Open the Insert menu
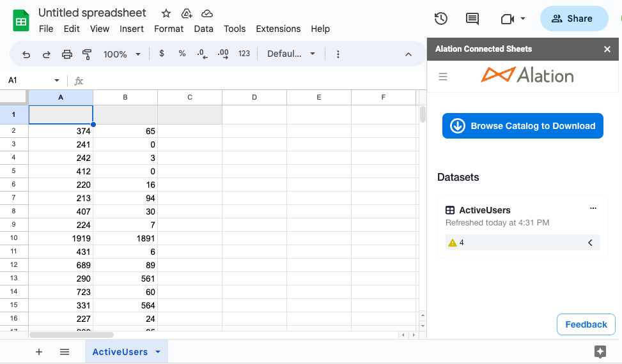The height and width of the screenshot is (364, 622). pyautogui.click(x=132, y=29)
